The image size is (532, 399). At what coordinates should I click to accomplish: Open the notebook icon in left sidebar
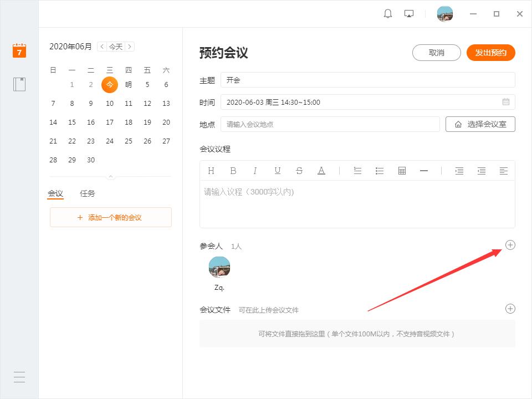[19, 84]
